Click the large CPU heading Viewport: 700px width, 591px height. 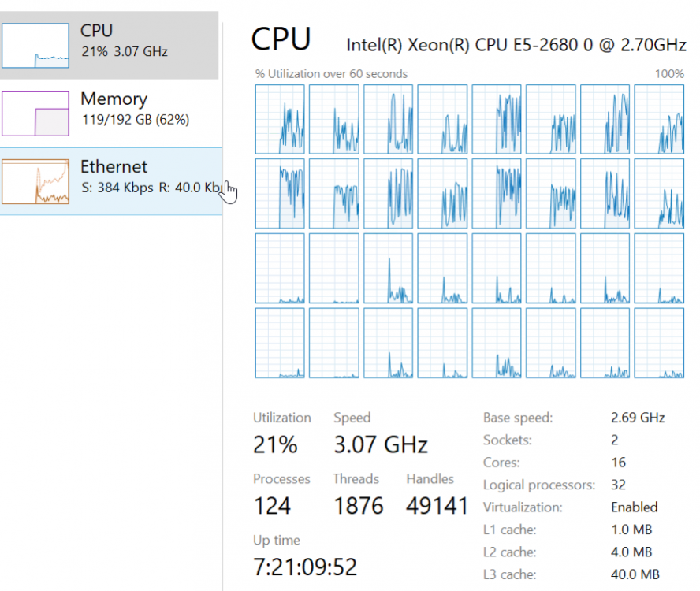pos(281,39)
